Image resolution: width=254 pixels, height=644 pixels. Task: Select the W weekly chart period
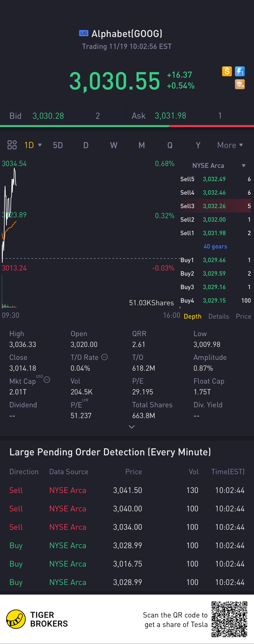(114, 145)
